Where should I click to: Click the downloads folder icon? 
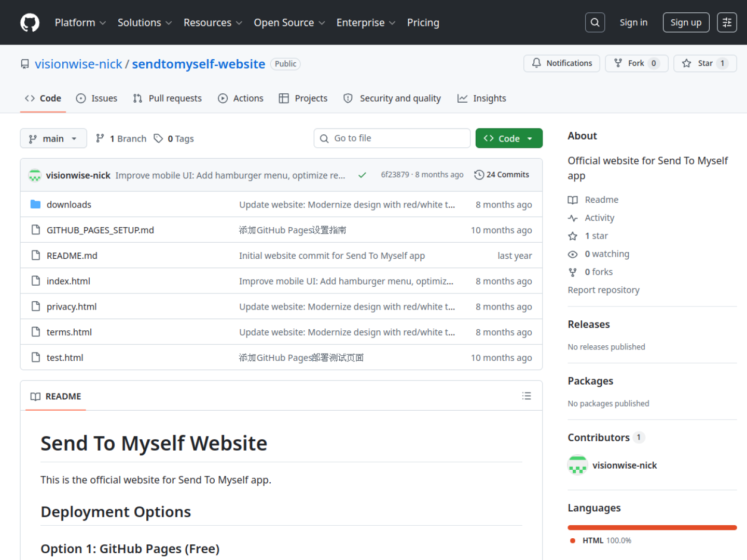pyautogui.click(x=35, y=204)
